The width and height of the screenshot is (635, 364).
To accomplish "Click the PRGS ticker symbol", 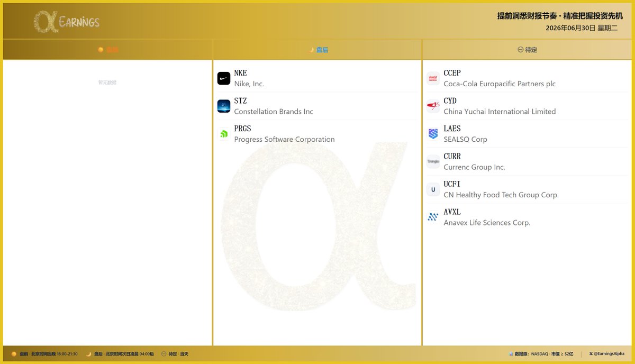I will [x=242, y=129].
